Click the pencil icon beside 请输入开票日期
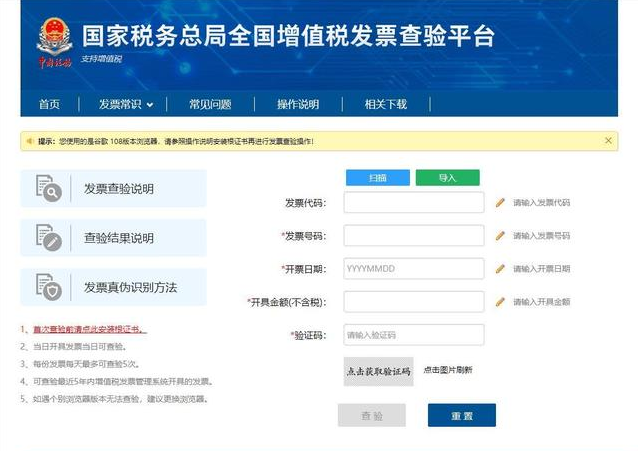 coord(500,269)
